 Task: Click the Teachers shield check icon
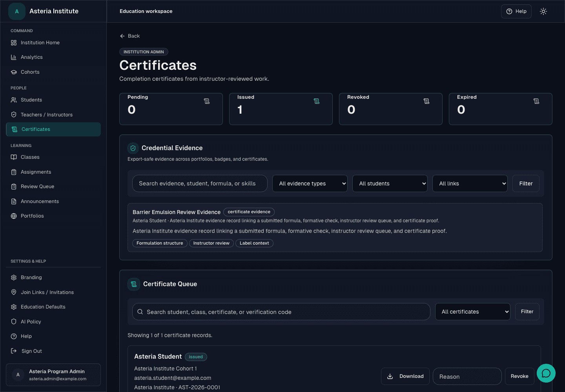click(x=14, y=114)
